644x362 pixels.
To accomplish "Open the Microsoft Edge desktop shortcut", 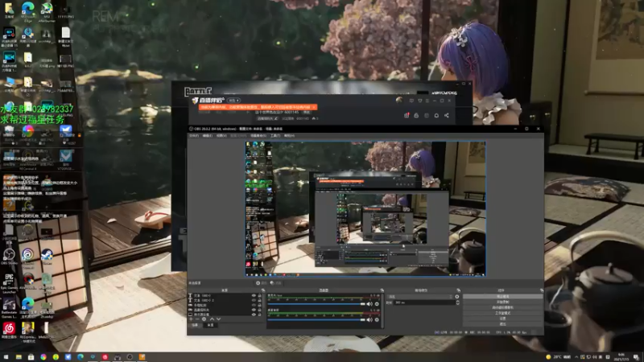I will tap(28, 10).
